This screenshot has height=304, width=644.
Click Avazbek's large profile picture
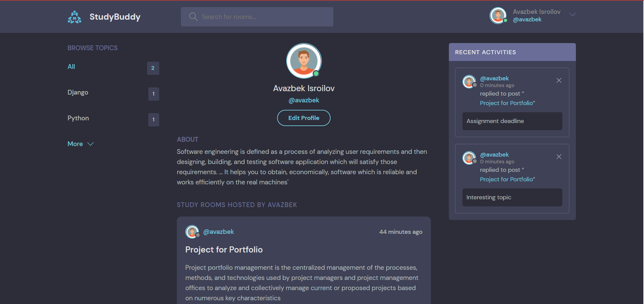click(304, 61)
